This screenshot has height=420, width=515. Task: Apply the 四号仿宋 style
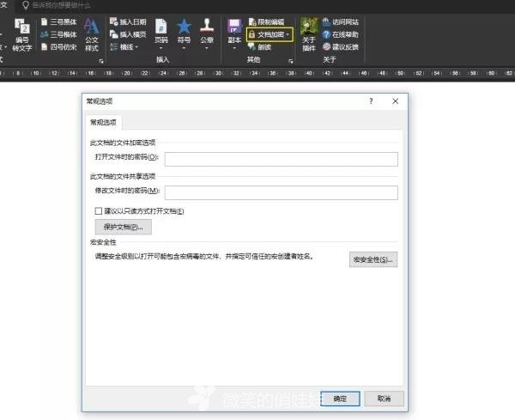point(59,47)
